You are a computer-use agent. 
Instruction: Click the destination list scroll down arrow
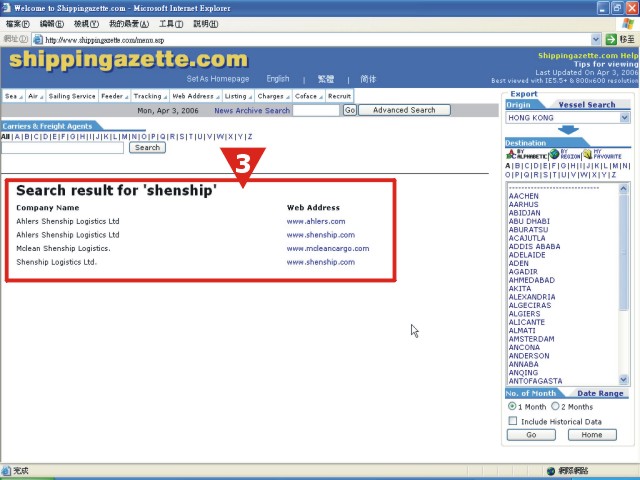623,380
